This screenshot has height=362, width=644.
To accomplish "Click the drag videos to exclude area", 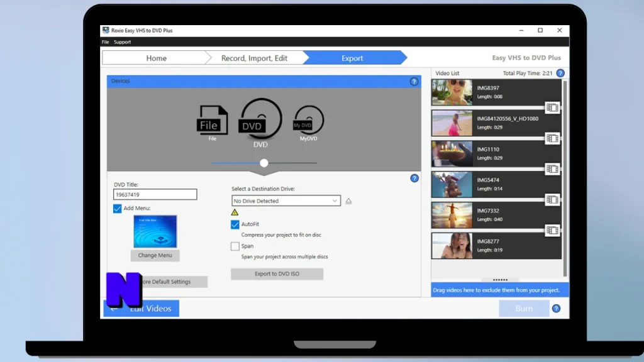I will pyautogui.click(x=500, y=290).
